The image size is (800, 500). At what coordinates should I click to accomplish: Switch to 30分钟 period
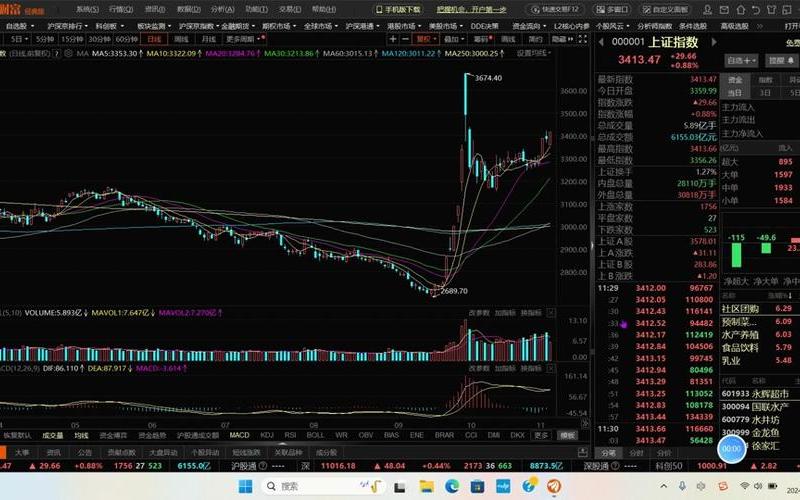point(98,39)
